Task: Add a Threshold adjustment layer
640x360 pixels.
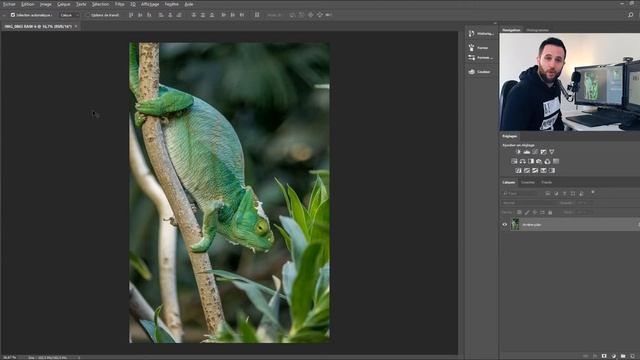Action: (x=535, y=170)
